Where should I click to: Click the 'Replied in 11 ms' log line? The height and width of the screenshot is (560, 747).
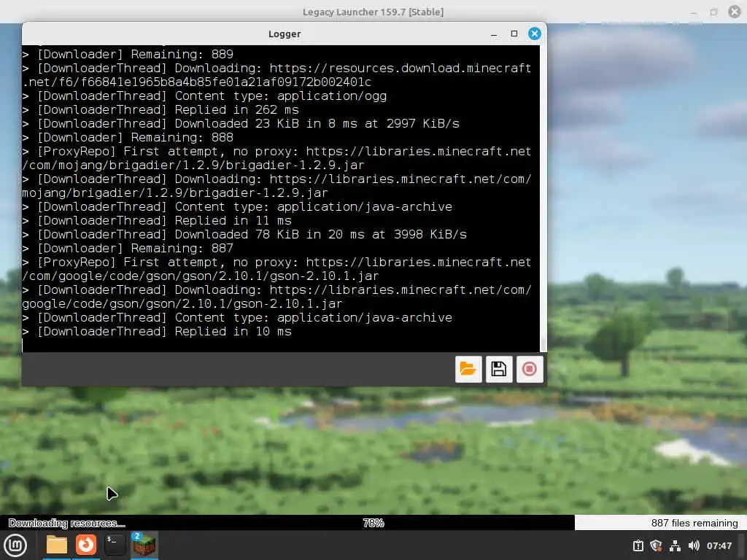[x=157, y=220]
